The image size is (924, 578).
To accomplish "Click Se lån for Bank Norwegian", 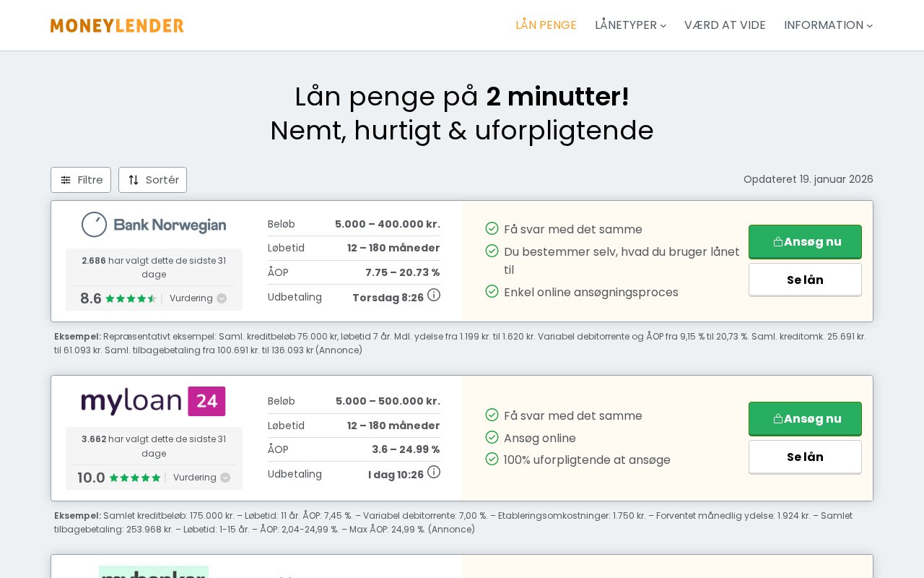I will (x=805, y=280).
